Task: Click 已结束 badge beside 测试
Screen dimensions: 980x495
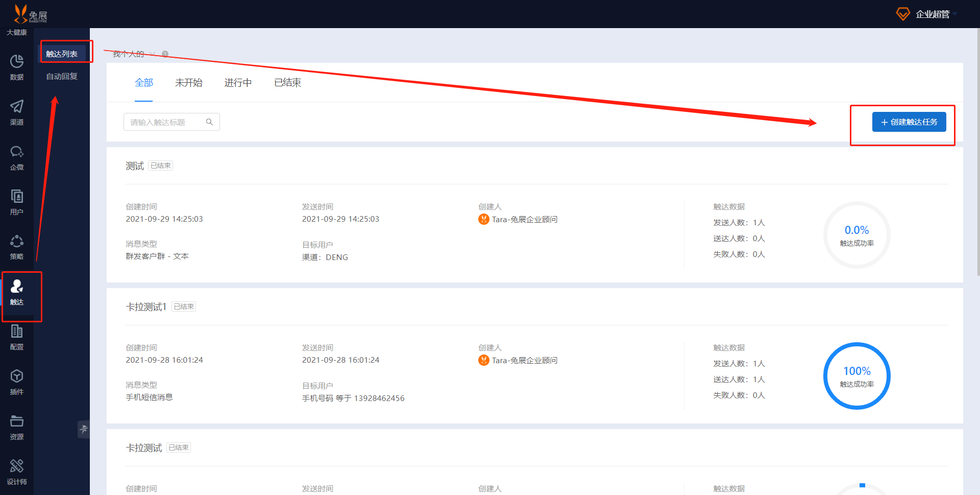Action: coord(161,166)
